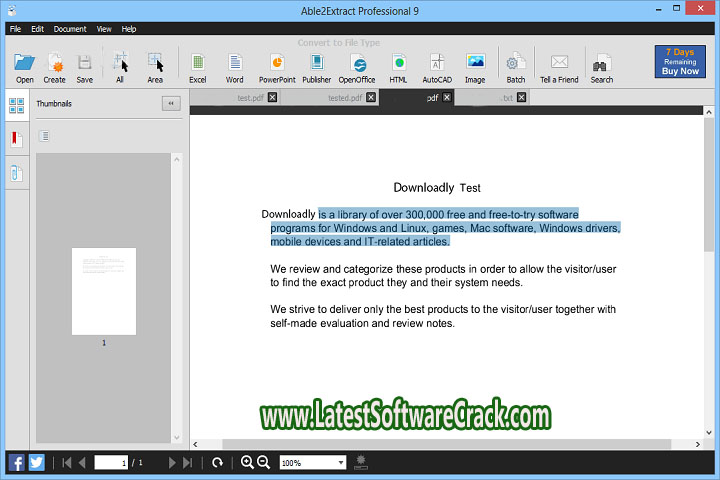This screenshot has width=720, height=480.
Task: Toggle the Select Area mode
Action: [155, 65]
